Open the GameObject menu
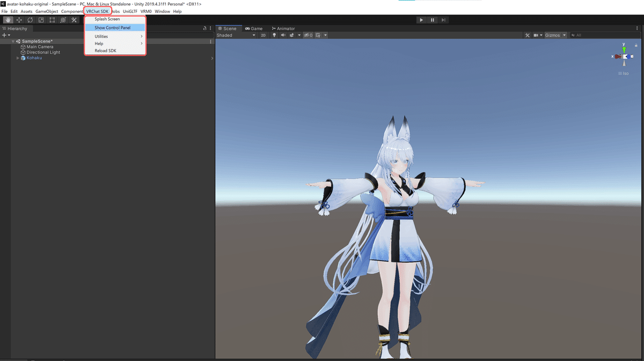Screen dimensions: 644x361 tap(47, 11)
